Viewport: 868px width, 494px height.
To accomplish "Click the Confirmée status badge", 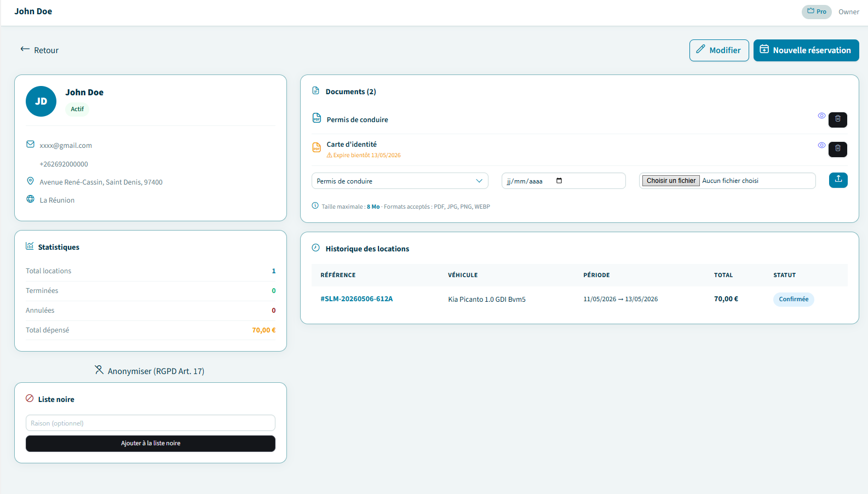I will tap(794, 299).
